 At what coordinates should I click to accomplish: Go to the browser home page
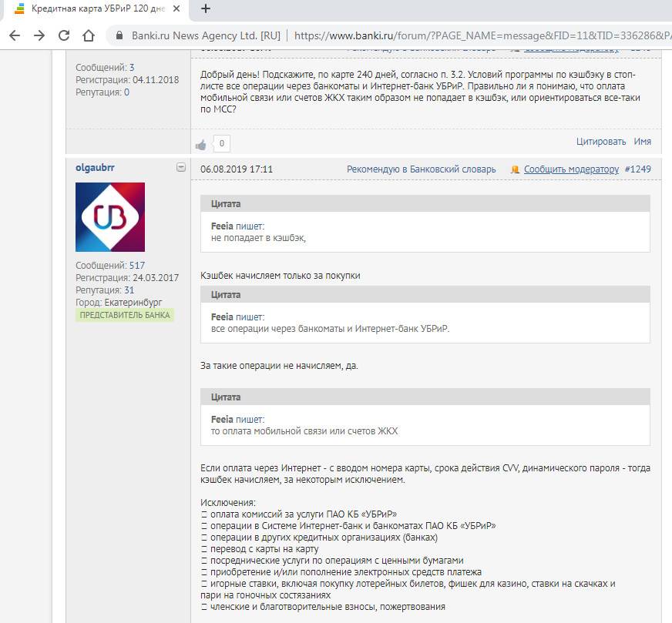pyautogui.click(x=89, y=35)
